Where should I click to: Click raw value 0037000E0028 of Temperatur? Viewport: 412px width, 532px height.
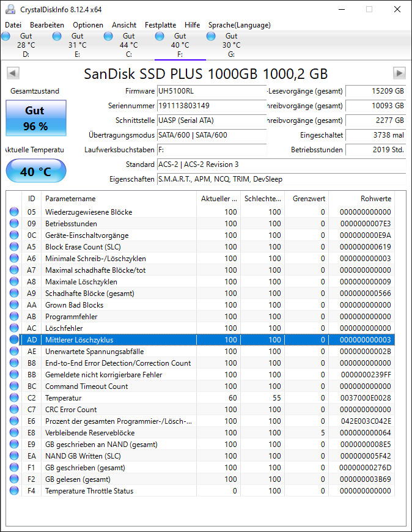(366, 397)
